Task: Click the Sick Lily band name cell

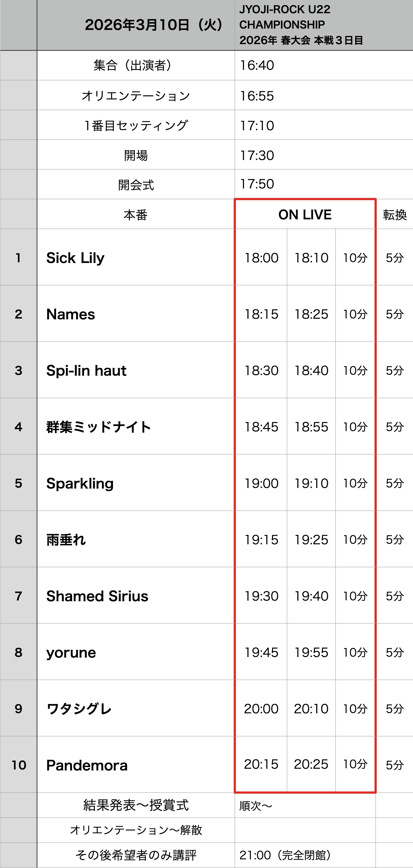Action: pyautogui.click(x=75, y=258)
